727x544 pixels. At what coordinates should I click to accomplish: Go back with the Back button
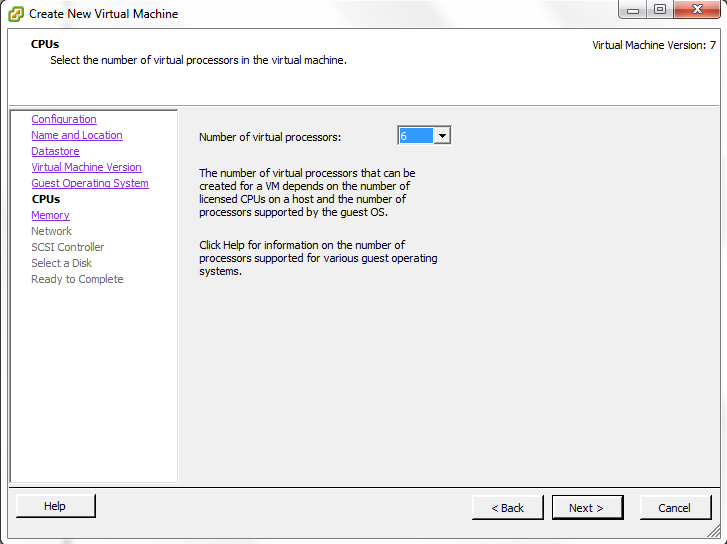point(508,508)
